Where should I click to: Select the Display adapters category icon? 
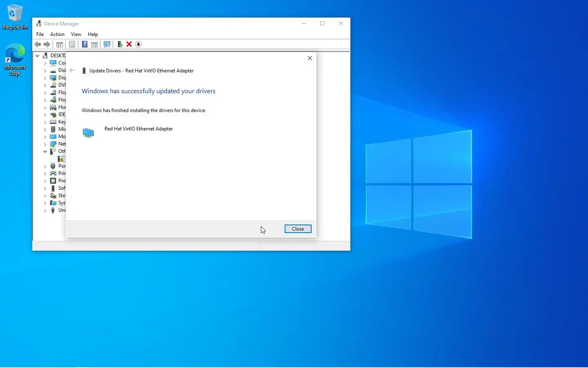coord(53,78)
